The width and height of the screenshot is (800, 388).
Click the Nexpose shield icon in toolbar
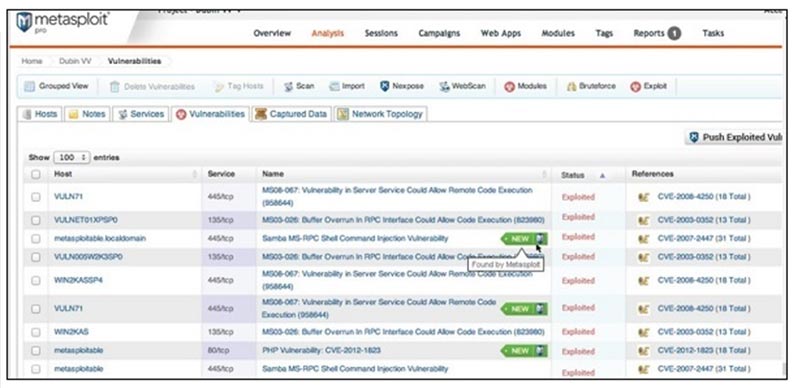click(x=385, y=86)
